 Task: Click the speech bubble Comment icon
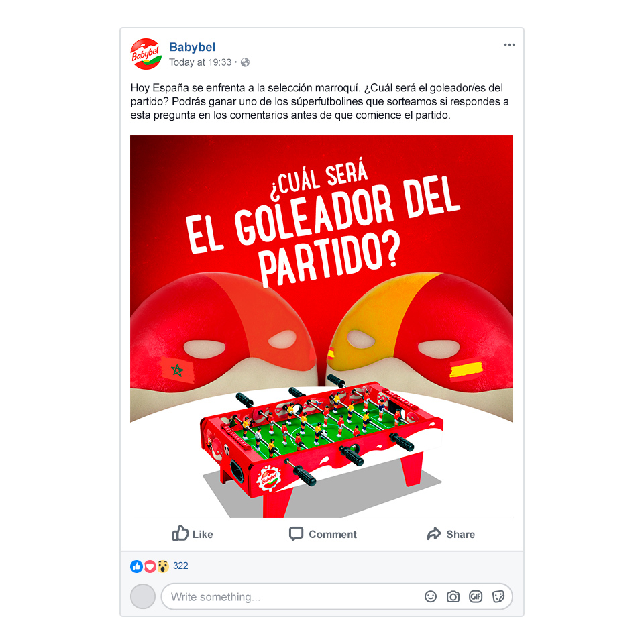(x=296, y=533)
